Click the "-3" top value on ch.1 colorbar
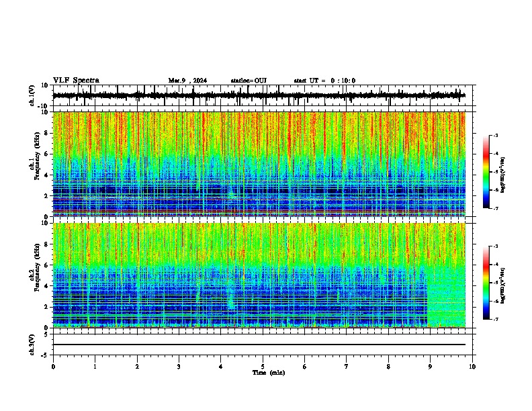Image resolution: width=532 pixels, height=411 pixels. 495,135
